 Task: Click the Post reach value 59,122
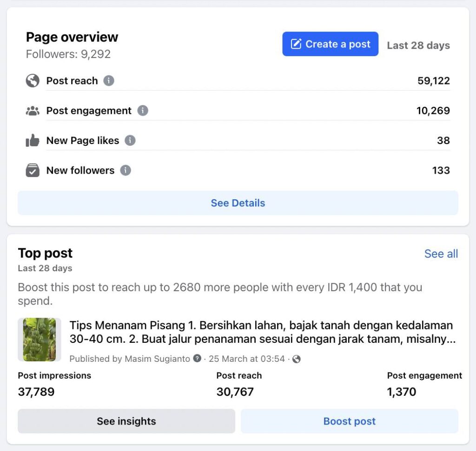tap(433, 81)
